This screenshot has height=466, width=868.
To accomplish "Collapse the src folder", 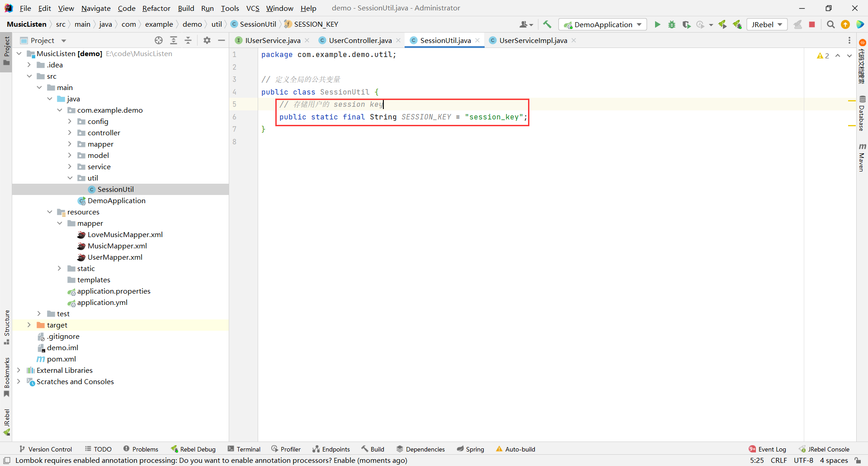I will [x=29, y=76].
